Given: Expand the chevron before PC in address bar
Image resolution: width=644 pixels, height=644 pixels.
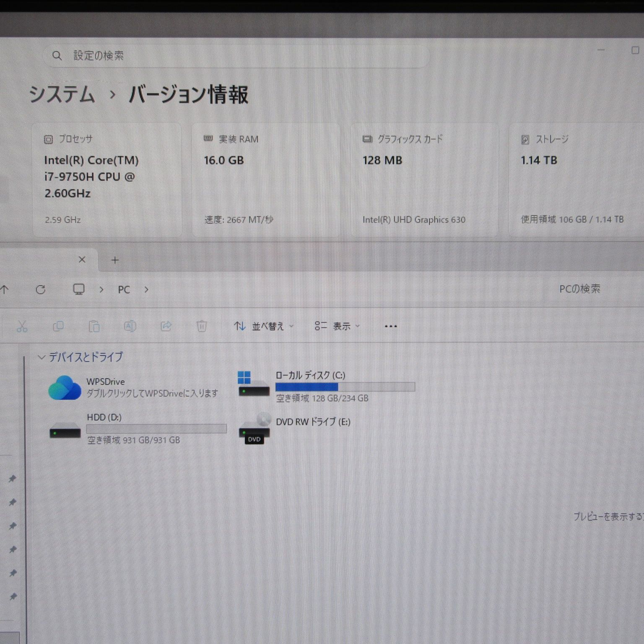Looking at the screenshot, I should 101,289.
